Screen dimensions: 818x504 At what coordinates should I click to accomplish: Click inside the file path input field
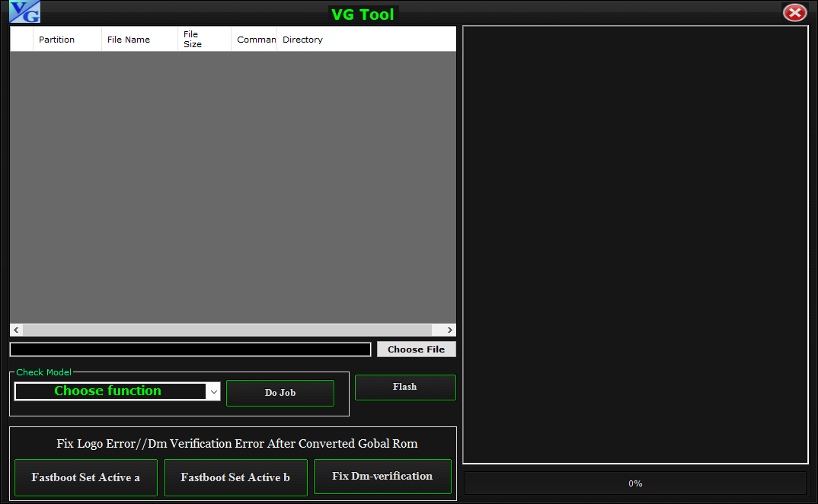[x=189, y=349]
